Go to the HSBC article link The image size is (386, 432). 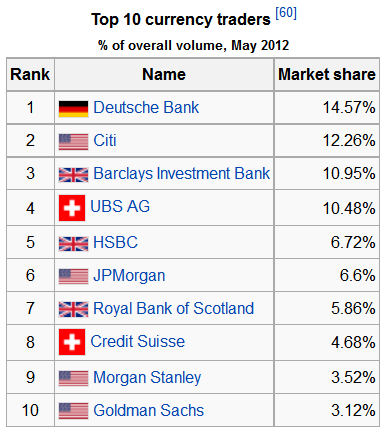(115, 242)
